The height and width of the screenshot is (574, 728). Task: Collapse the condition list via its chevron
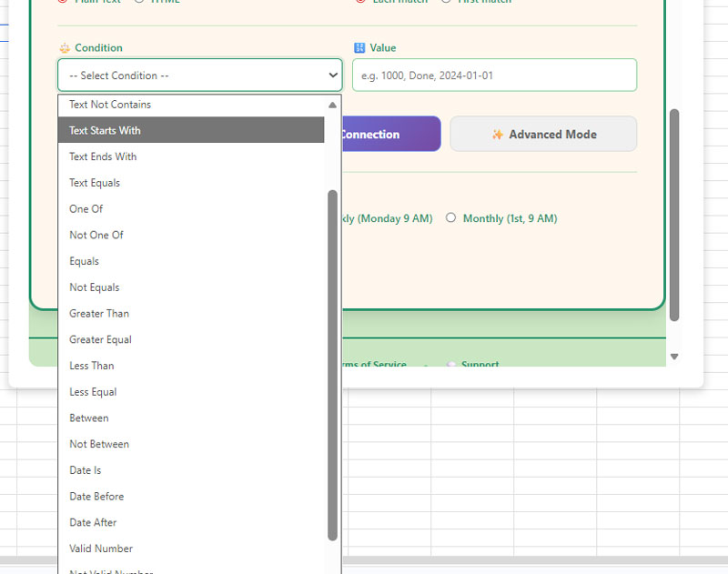[331, 75]
